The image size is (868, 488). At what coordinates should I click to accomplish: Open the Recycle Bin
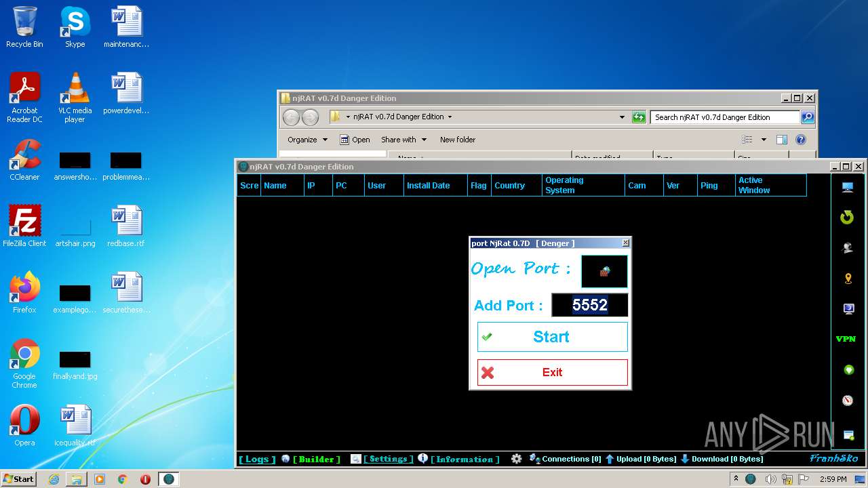pyautogui.click(x=24, y=28)
